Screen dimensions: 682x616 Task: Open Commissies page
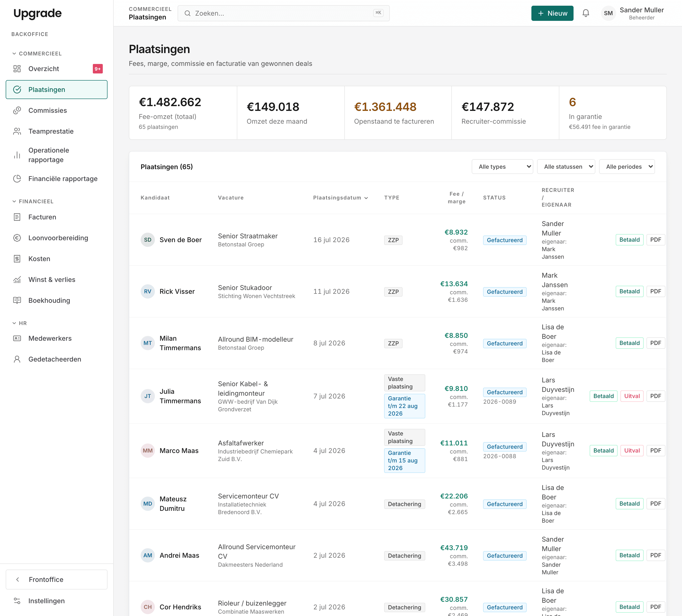[x=57, y=111]
